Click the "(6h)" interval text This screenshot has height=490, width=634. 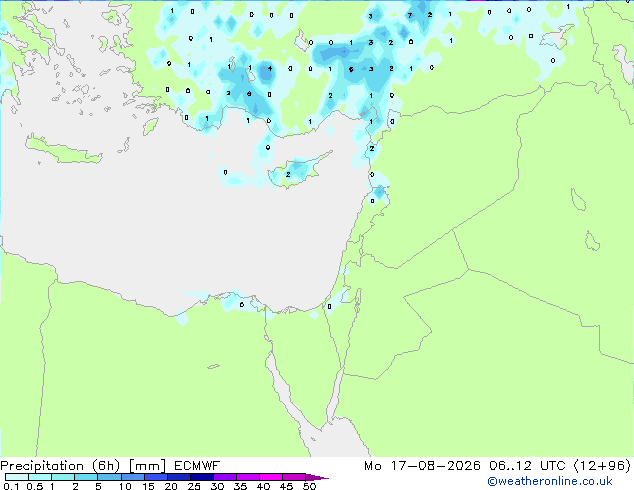pyautogui.click(x=106, y=466)
